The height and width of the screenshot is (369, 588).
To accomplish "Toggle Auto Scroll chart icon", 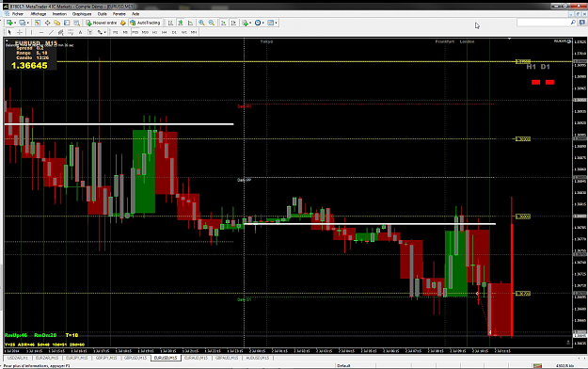I will pyautogui.click(x=224, y=23).
